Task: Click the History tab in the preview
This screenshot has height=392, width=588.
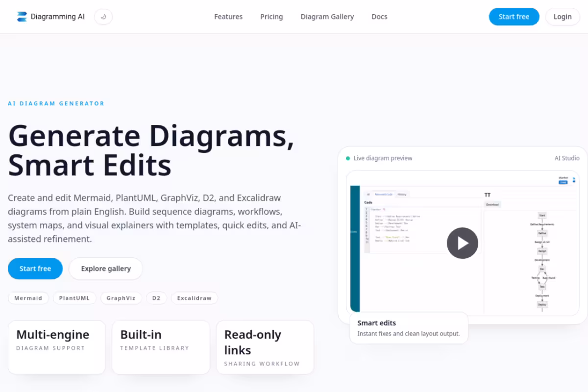Action: [402, 194]
